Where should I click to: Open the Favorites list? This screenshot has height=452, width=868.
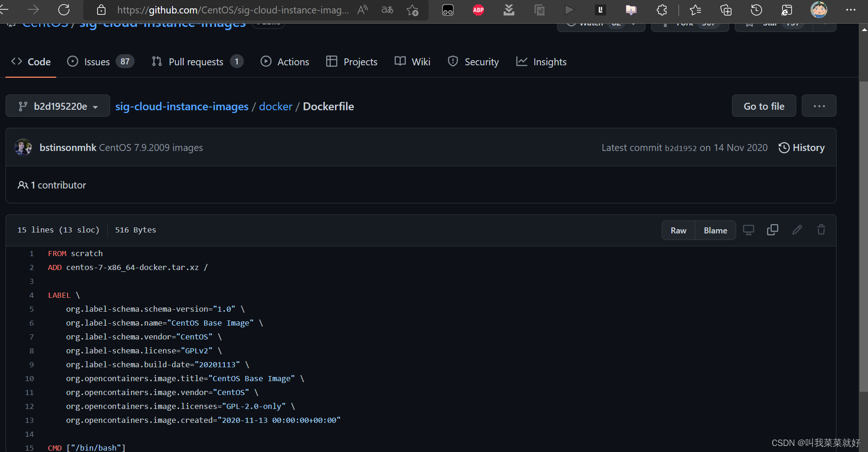[x=695, y=10]
